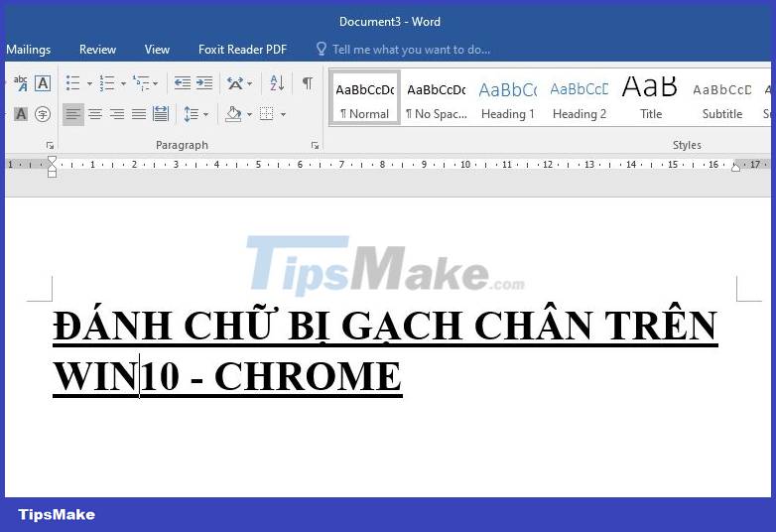Toggle Show/Hide paragraph marks
The height and width of the screenshot is (532, 776).
point(308,82)
